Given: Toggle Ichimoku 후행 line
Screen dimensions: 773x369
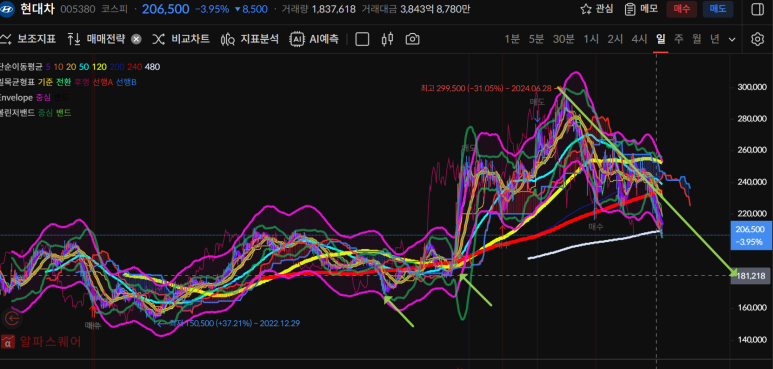Looking at the screenshot, I should click(x=82, y=82).
